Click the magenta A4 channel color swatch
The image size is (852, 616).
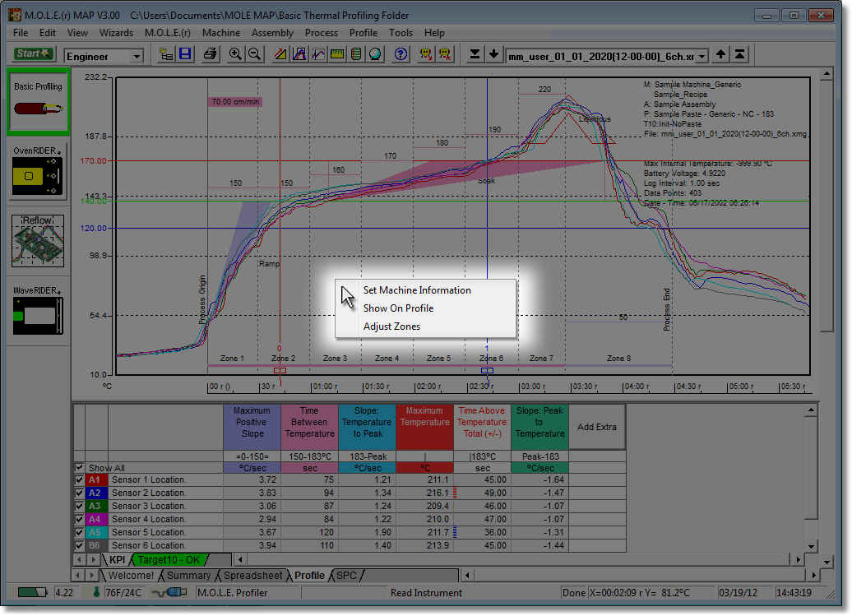97,519
